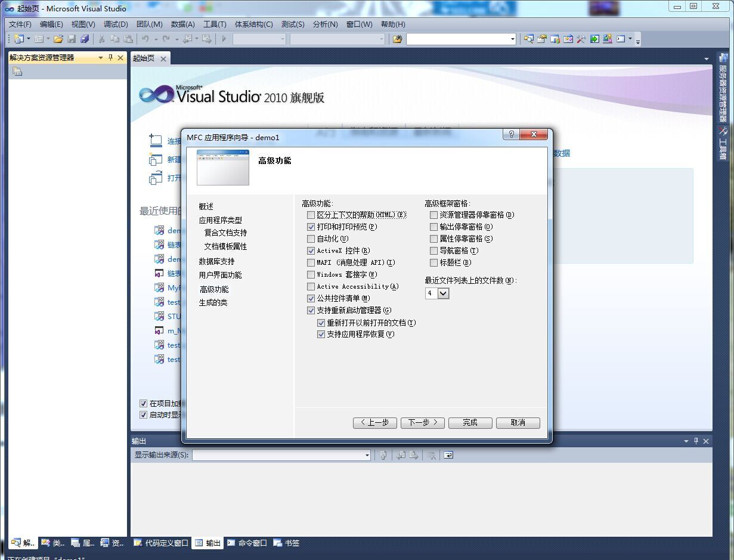Image resolution: width=734 pixels, height=560 pixels.
Task: Enable the MAPI messaging API checkbox
Action: click(x=311, y=262)
